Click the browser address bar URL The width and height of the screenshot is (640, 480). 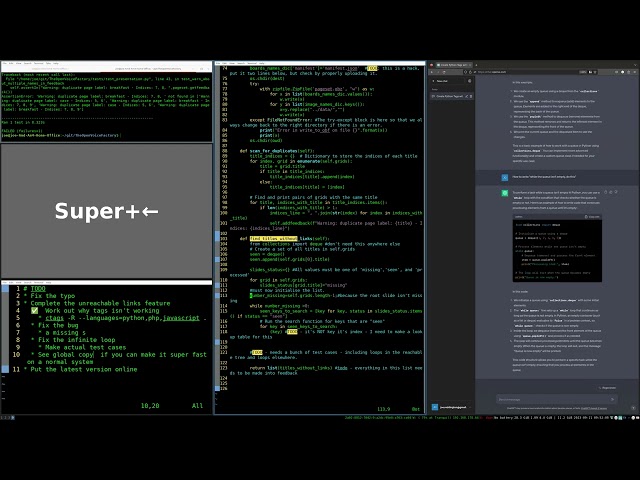pyautogui.click(x=492, y=72)
